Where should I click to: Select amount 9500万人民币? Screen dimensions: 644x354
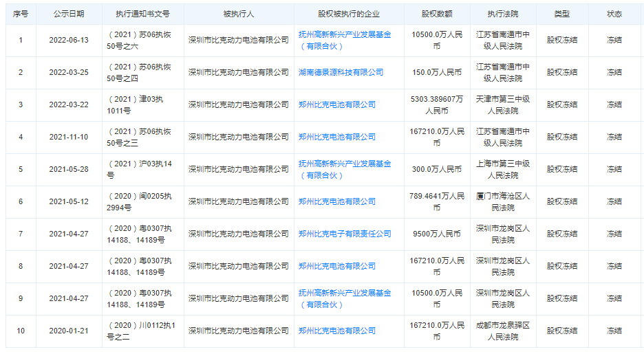[x=437, y=234]
